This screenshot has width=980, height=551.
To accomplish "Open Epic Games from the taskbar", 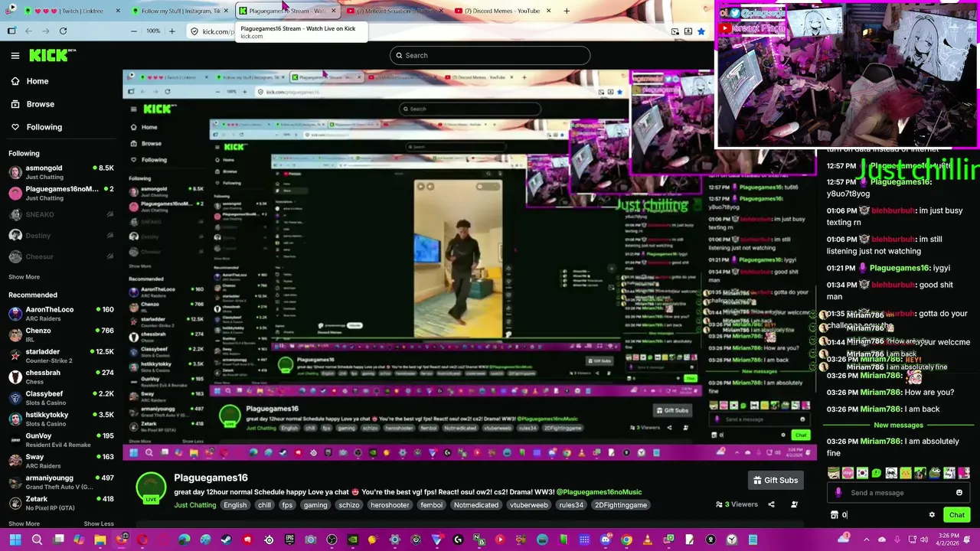I will [x=290, y=540].
